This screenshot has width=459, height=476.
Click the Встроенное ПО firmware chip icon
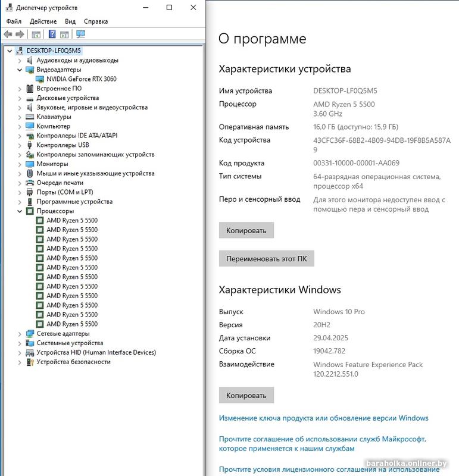(30, 89)
